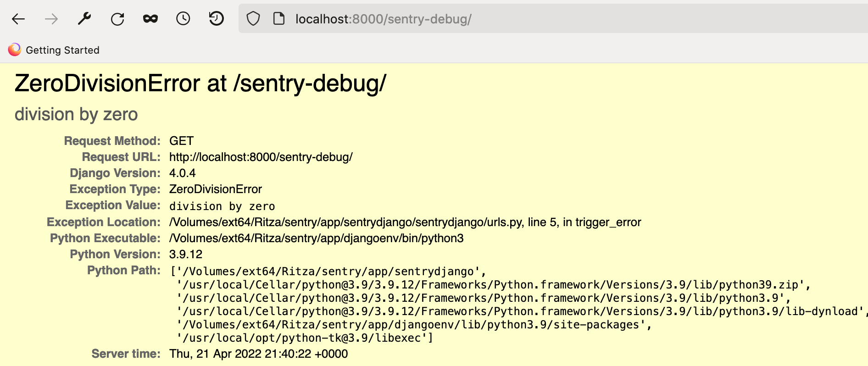Click the forward navigation arrow

coord(51,19)
